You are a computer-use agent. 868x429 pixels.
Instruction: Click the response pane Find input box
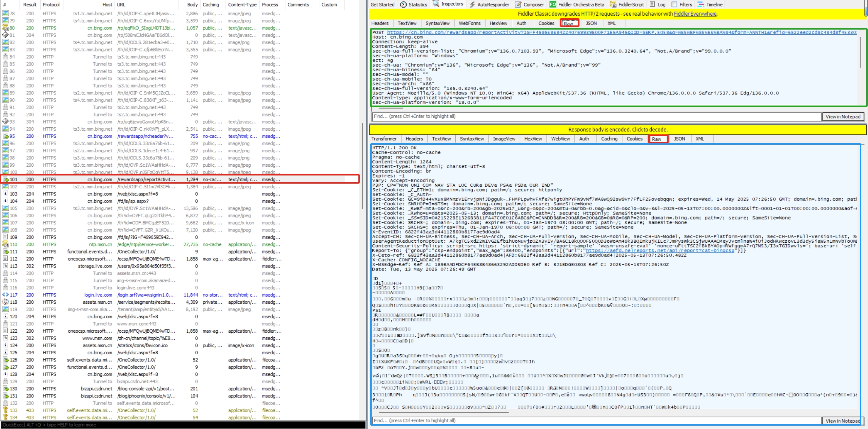click(x=597, y=421)
